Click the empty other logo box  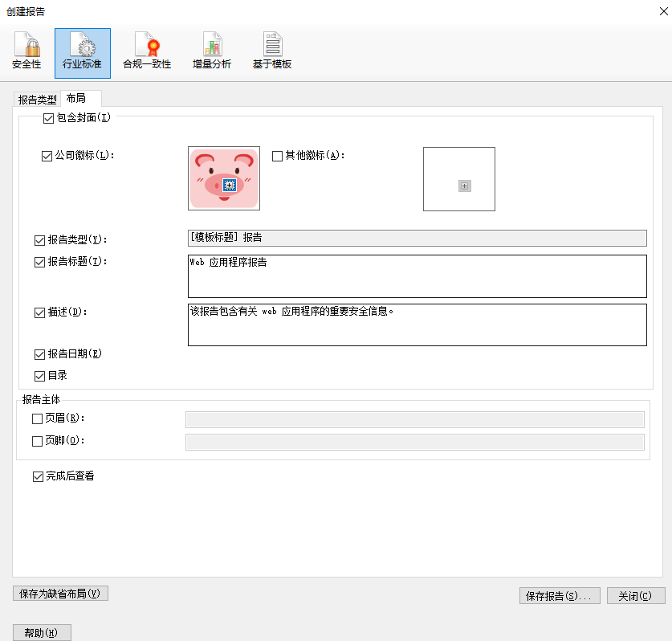pos(459,179)
